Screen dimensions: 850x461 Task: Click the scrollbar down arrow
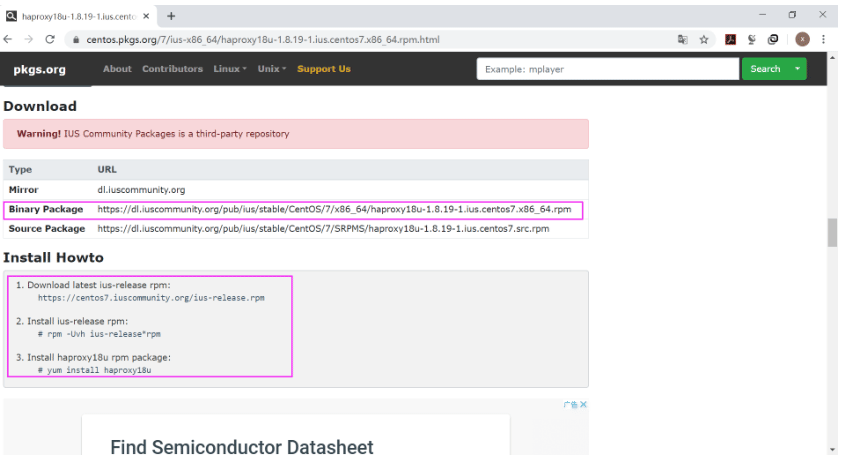pos(832,450)
